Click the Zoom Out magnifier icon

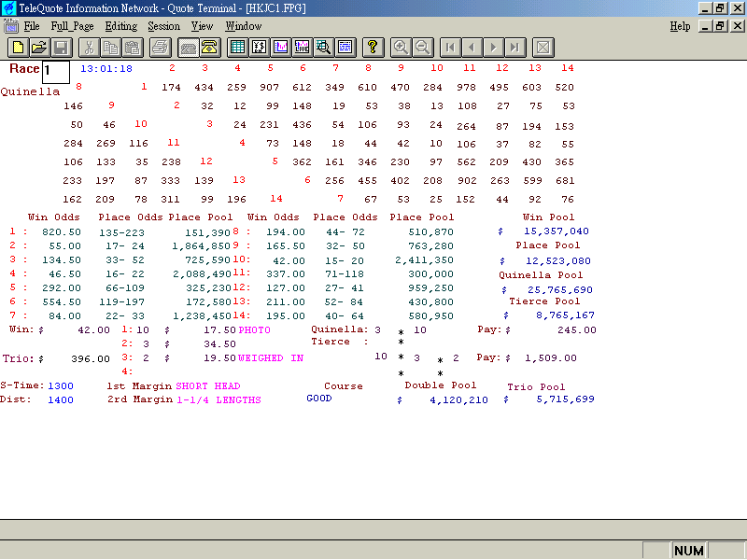[x=423, y=48]
